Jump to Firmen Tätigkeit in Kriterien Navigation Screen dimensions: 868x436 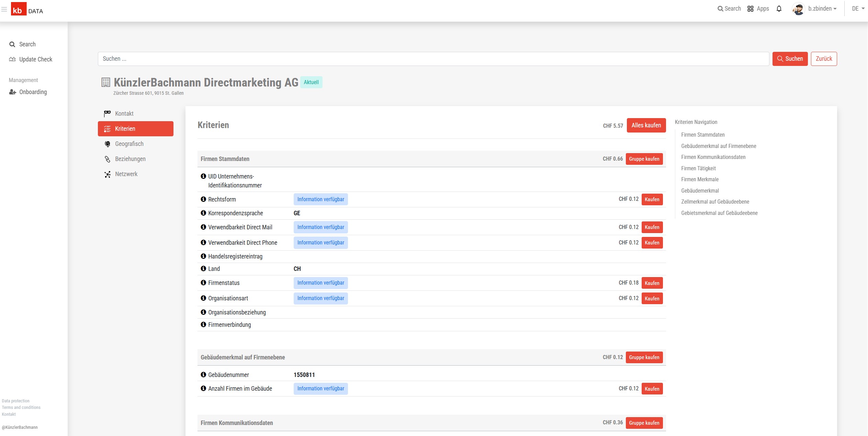pyautogui.click(x=698, y=168)
